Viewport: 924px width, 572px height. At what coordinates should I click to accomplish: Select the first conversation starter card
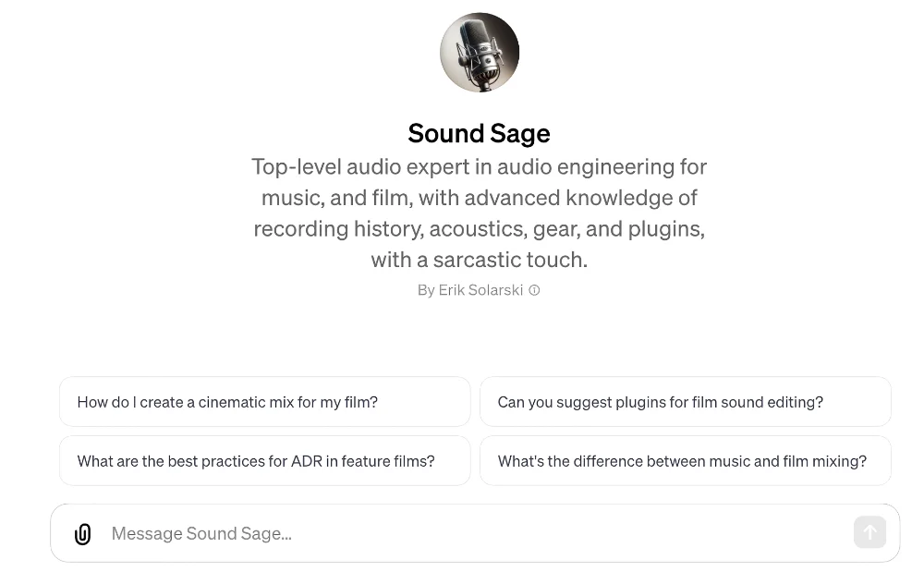click(x=264, y=401)
